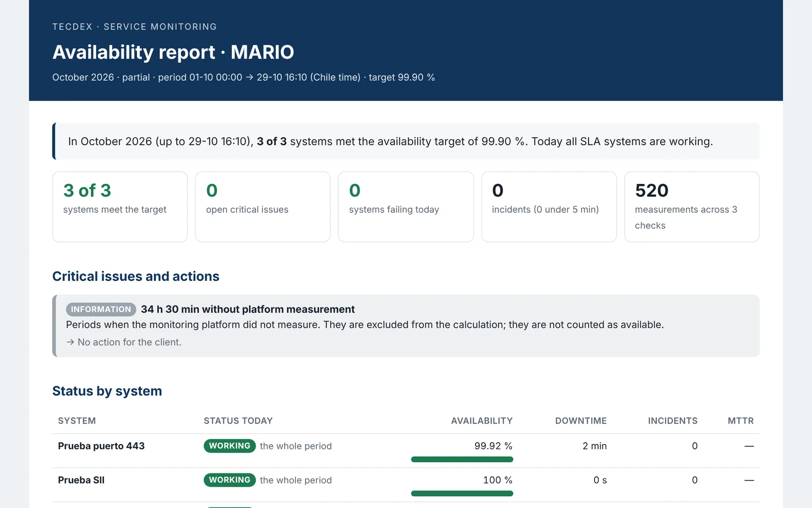Select the open critical issues card

click(263, 207)
